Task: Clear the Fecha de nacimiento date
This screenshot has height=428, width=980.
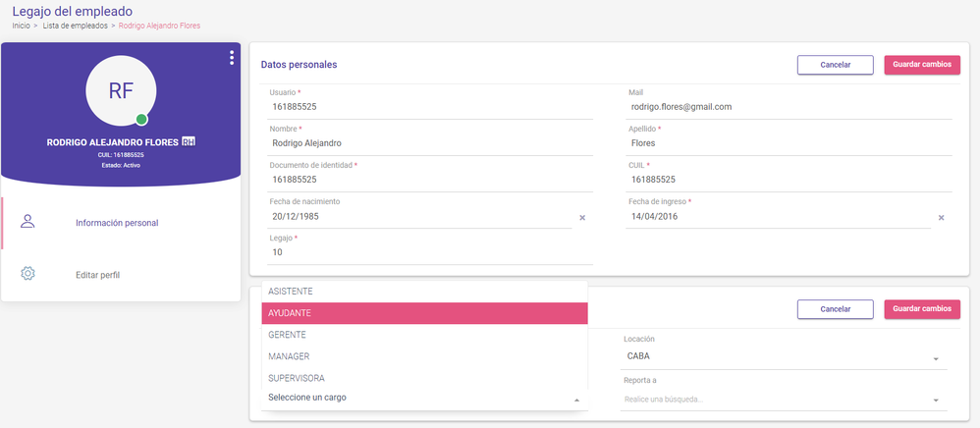Action: tap(582, 218)
